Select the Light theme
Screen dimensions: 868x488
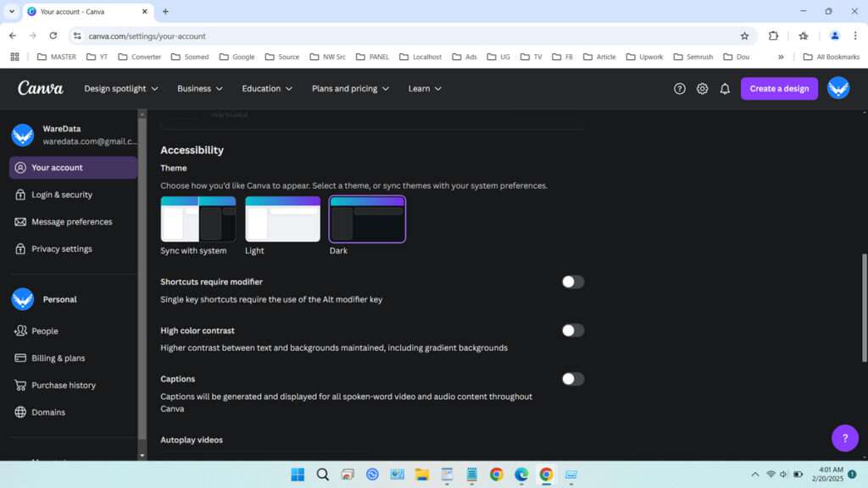283,219
